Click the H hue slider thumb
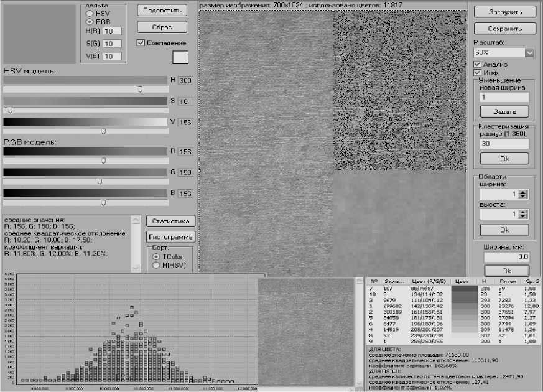 click(x=140, y=90)
